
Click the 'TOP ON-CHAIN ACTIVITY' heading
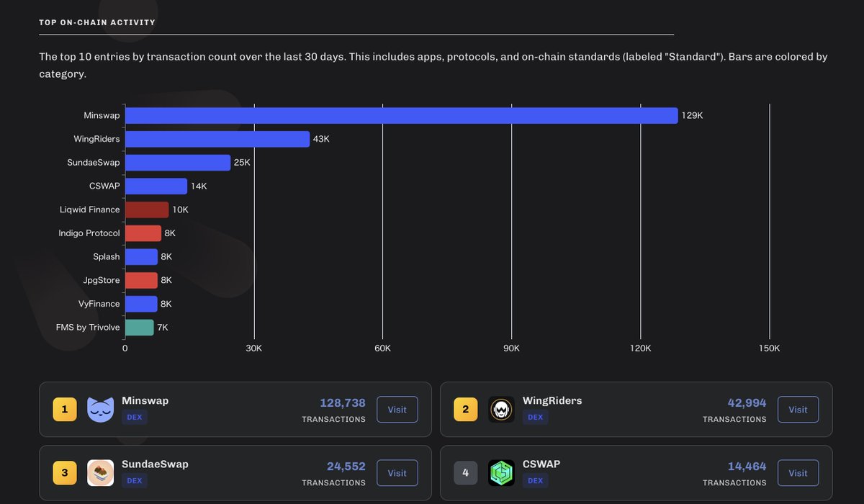tap(97, 22)
